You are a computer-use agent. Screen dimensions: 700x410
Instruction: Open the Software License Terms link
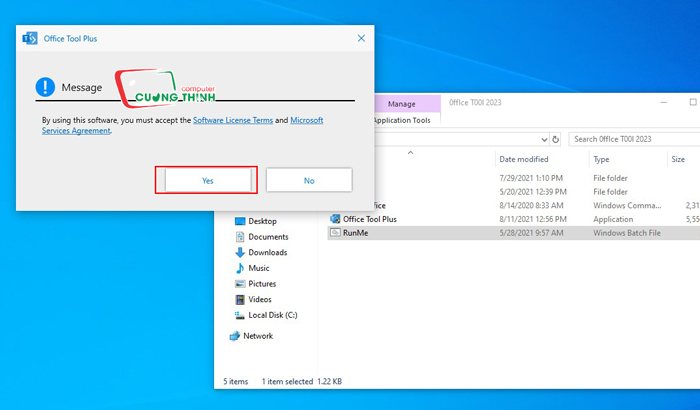tap(233, 120)
